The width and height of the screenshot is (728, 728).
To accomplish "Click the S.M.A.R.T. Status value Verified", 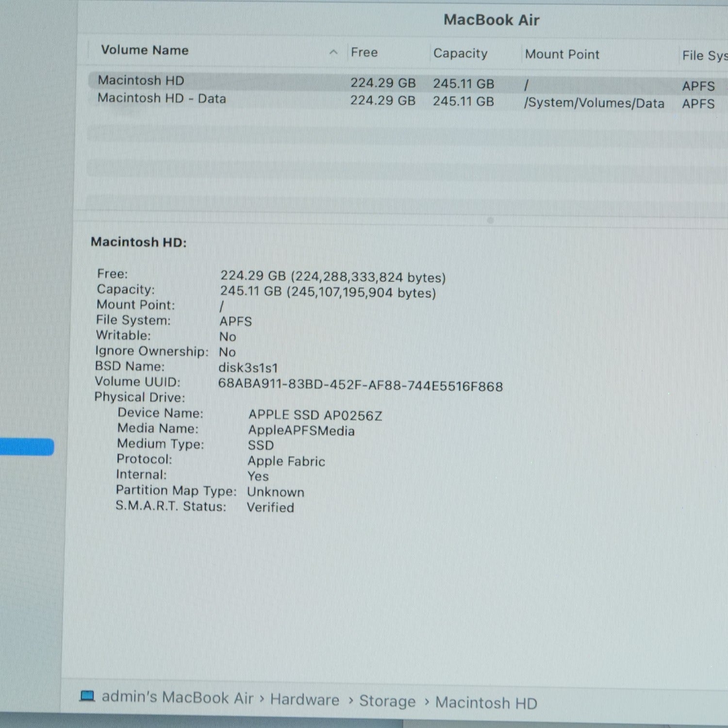I will pyautogui.click(x=270, y=507).
